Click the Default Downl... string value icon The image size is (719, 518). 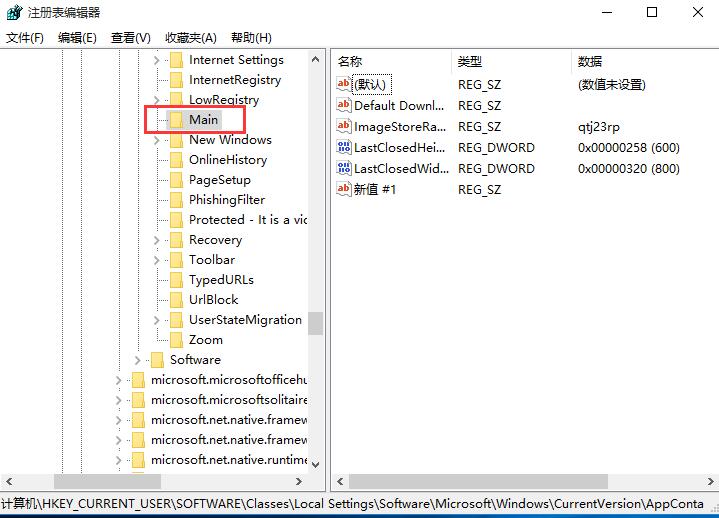coord(344,105)
